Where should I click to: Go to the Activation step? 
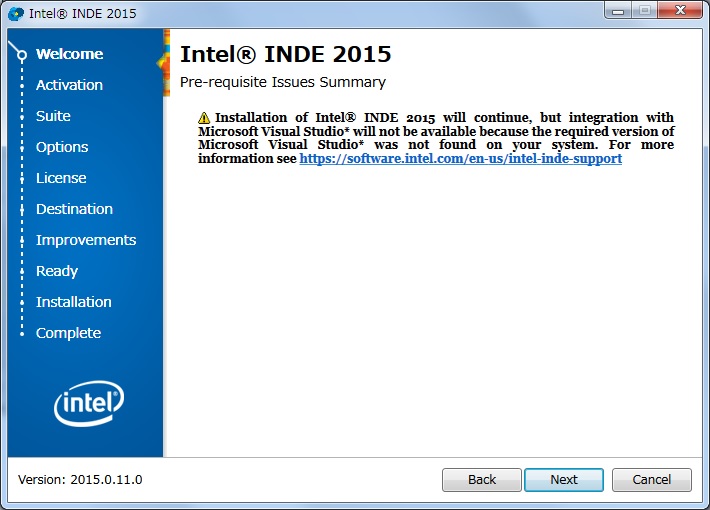[x=69, y=85]
